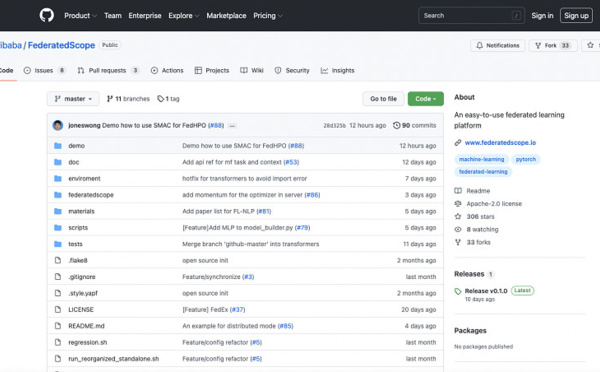Expand the Pricing menu
Viewport: 600px width, 372px height.
point(268,16)
